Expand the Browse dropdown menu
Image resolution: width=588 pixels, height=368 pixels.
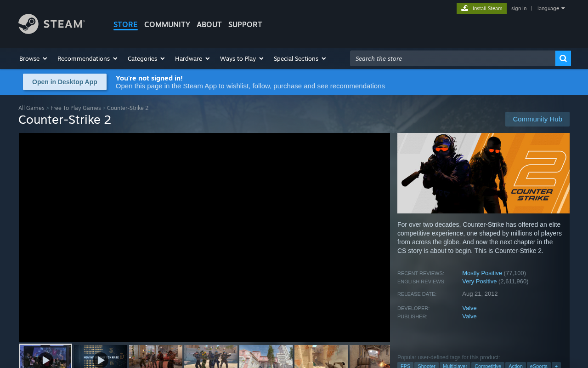tap(33, 58)
